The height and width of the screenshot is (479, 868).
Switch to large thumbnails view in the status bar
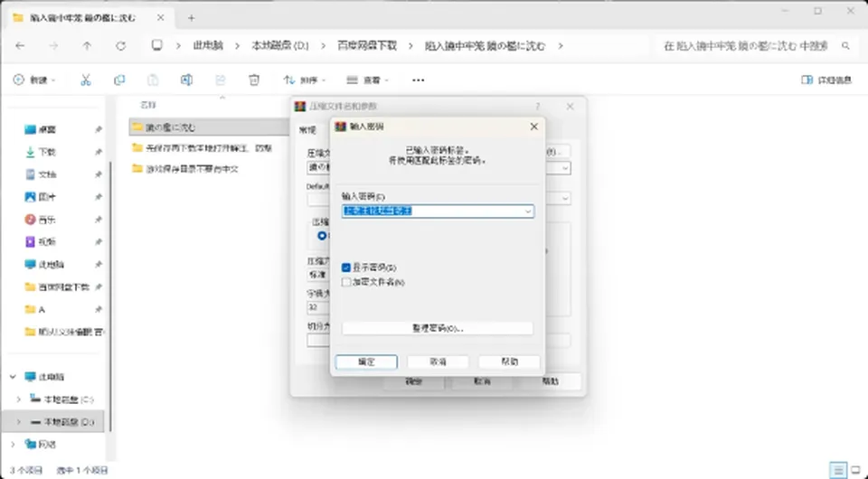click(856, 470)
